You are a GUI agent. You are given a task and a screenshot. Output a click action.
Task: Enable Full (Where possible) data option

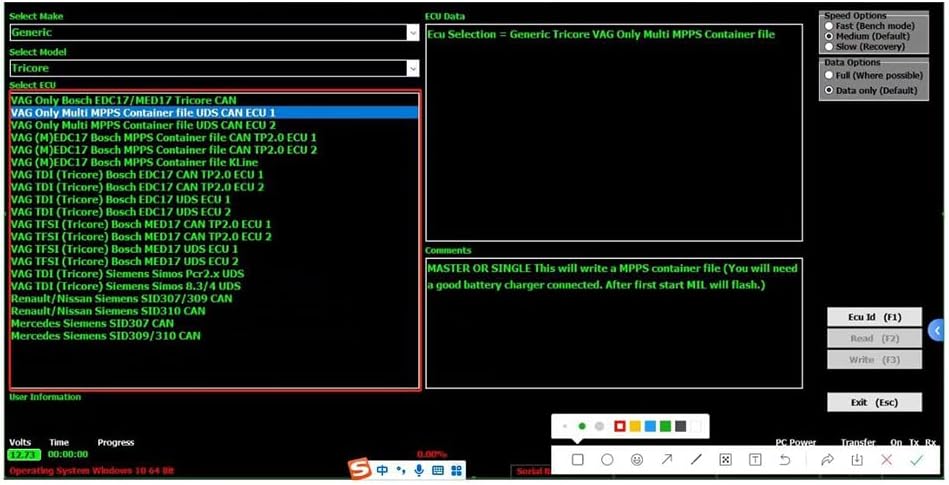click(x=828, y=75)
